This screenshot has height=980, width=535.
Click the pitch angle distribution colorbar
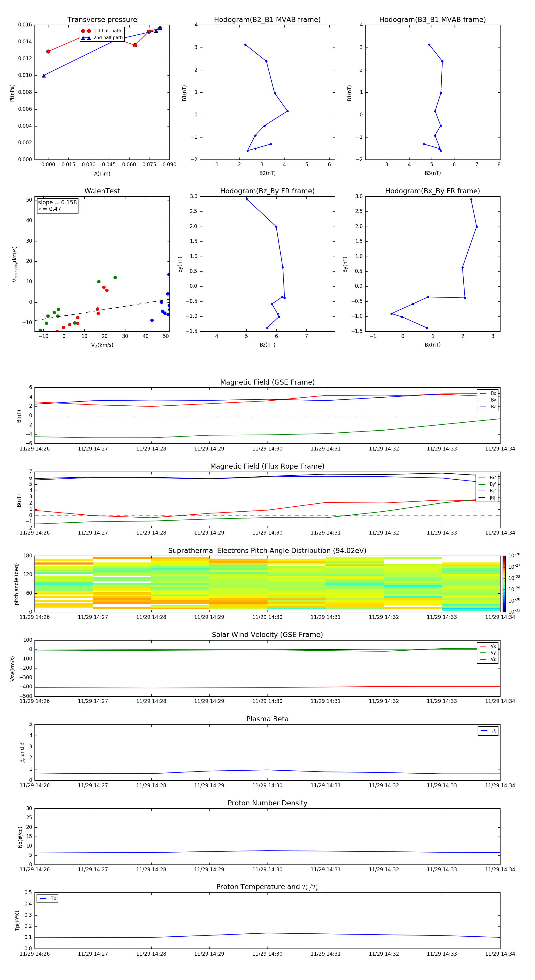(504, 584)
